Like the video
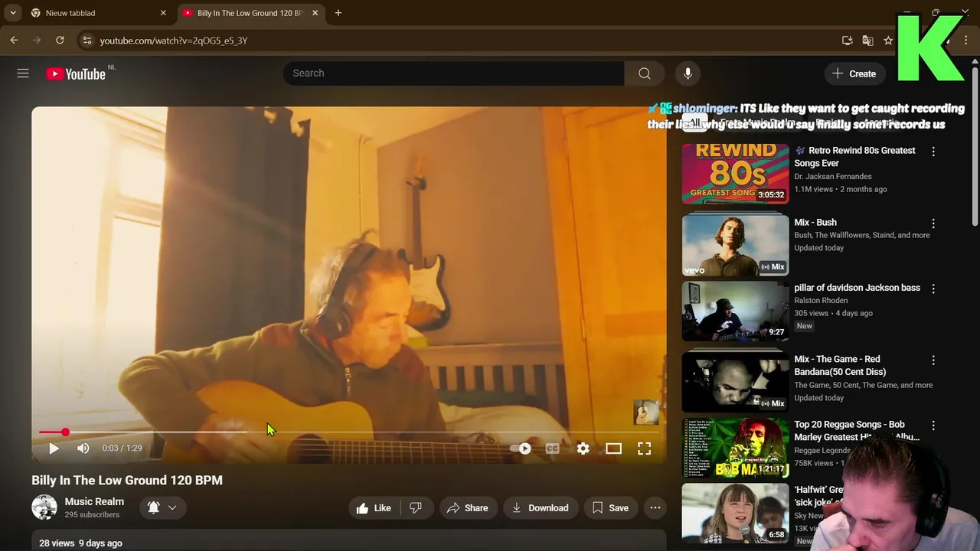980x551 pixels. click(x=374, y=508)
